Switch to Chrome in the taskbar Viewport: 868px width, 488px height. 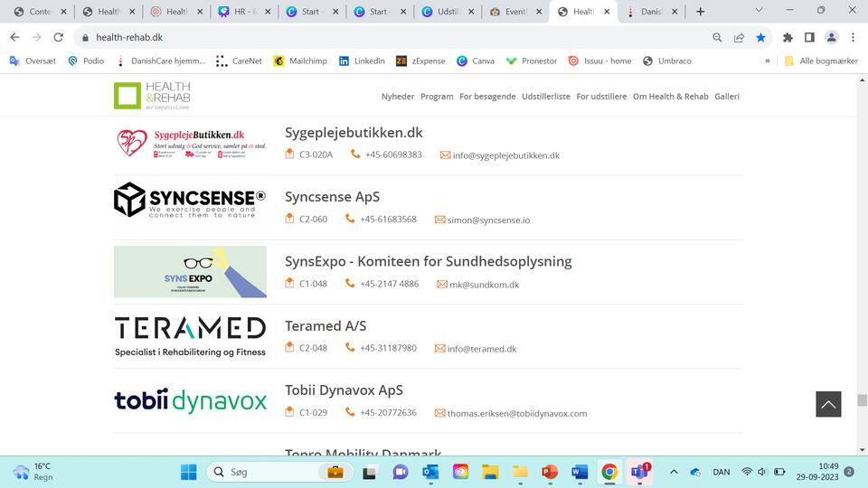[609, 472]
